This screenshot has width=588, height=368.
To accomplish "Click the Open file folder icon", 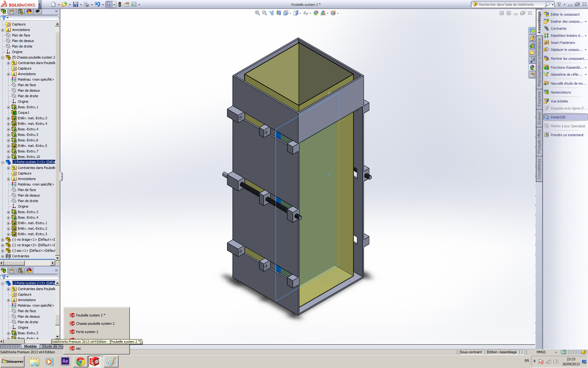I will (x=64, y=4).
